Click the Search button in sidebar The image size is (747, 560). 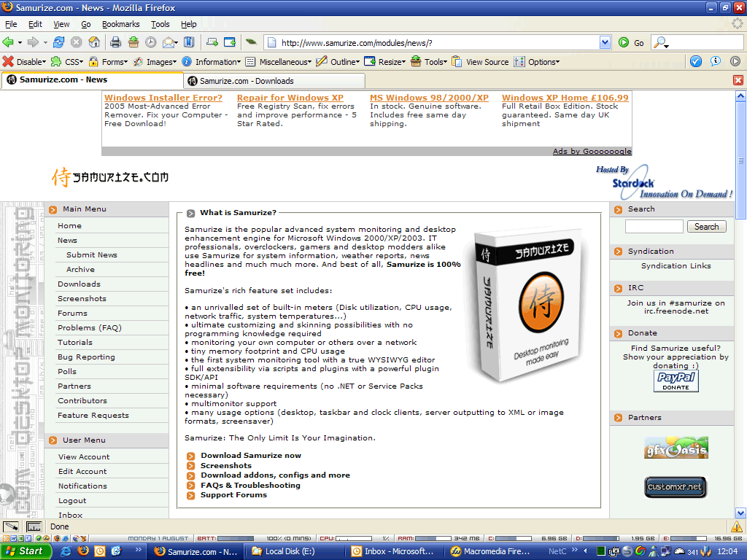click(x=706, y=227)
